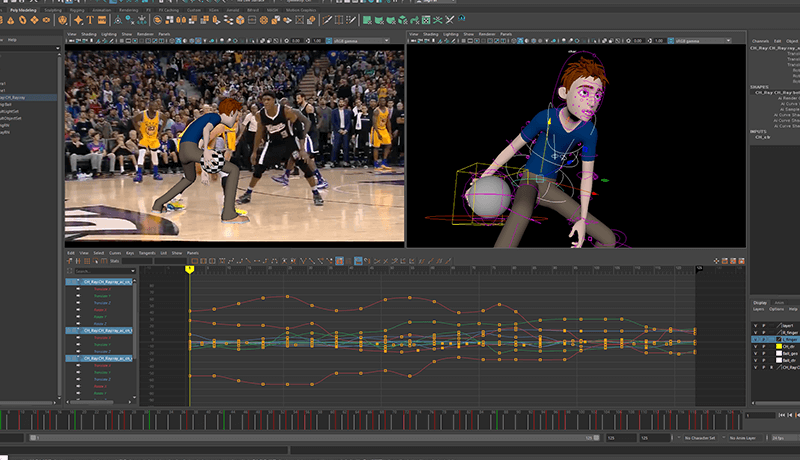The height and width of the screenshot is (460, 800).
Task: Toggle playback P of L_finger layer
Action: pos(764,340)
